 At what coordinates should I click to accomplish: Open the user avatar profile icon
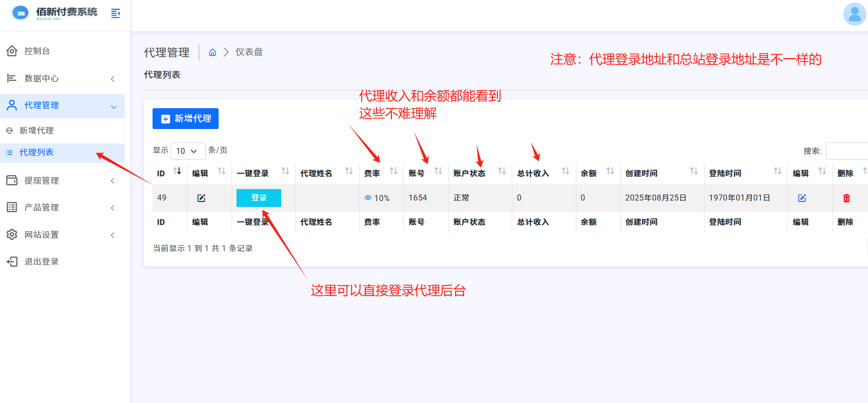[x=854, y=14]
